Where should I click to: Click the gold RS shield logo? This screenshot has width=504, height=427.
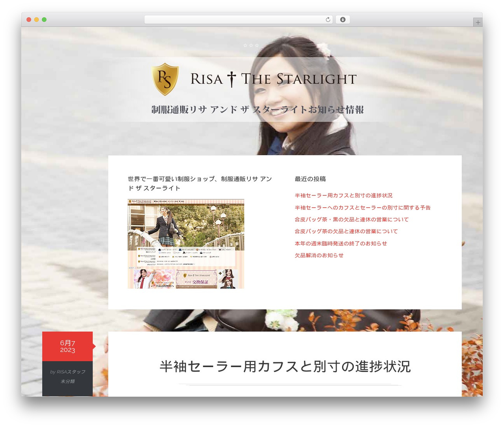click(165, 79)
